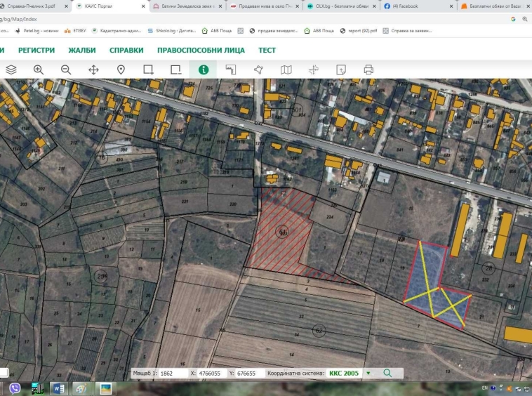Select the folded map icon tool

click(x=286, y=70)
